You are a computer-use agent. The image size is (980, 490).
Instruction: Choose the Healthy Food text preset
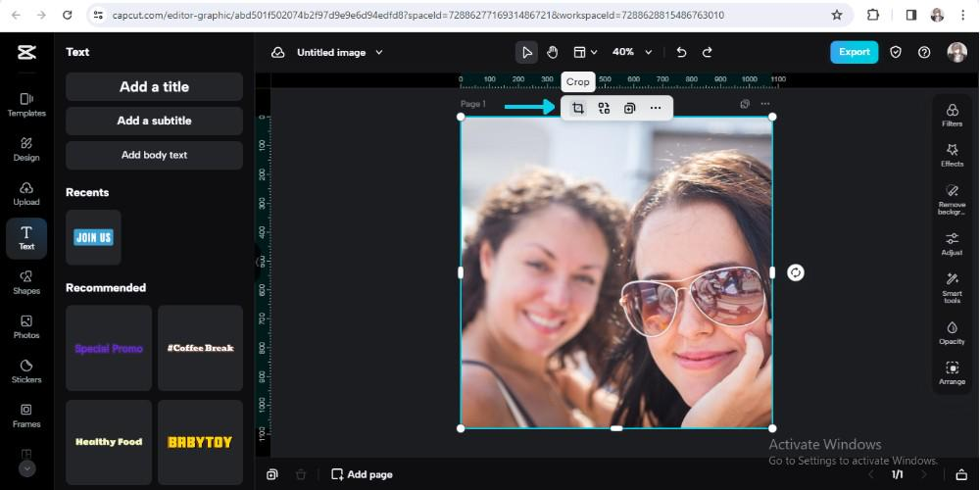tap(109, 443)
